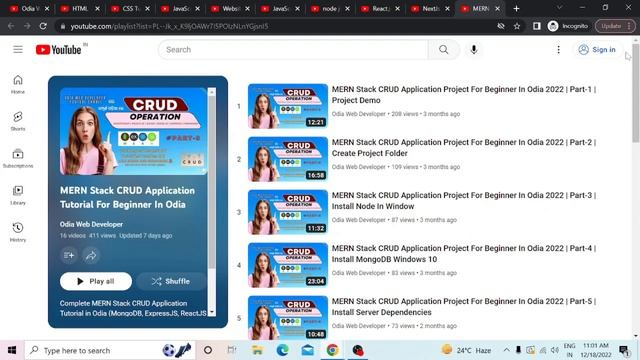Click the Incognito profile icon
The width and height of the screenshot is (640, 360).
(x=568, y=26)
